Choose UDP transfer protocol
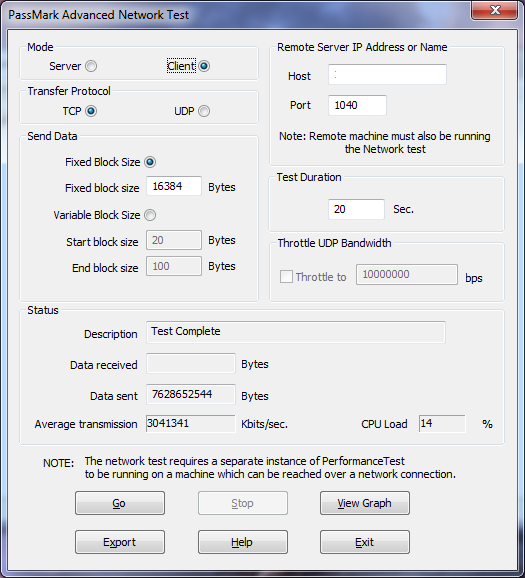Image resolution: width=525 pixels, height=578 pixels. coord(204,111)
